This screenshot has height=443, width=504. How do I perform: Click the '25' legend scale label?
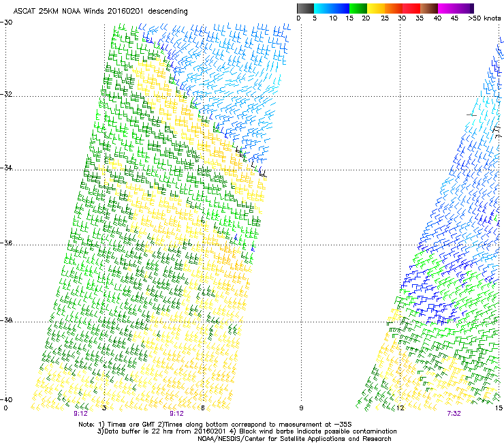(x=385, y=18)
